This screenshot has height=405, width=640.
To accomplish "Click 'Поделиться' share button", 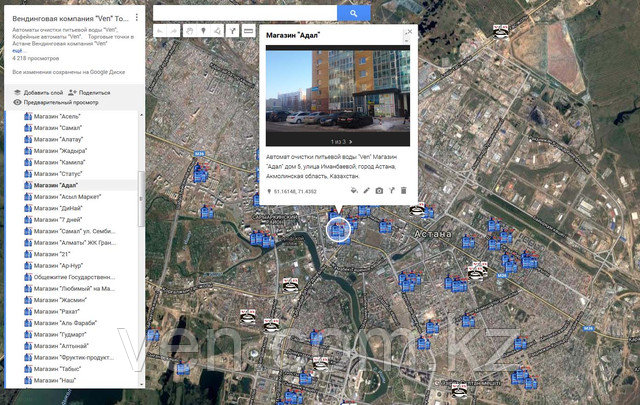I will (x=89, y=93).
